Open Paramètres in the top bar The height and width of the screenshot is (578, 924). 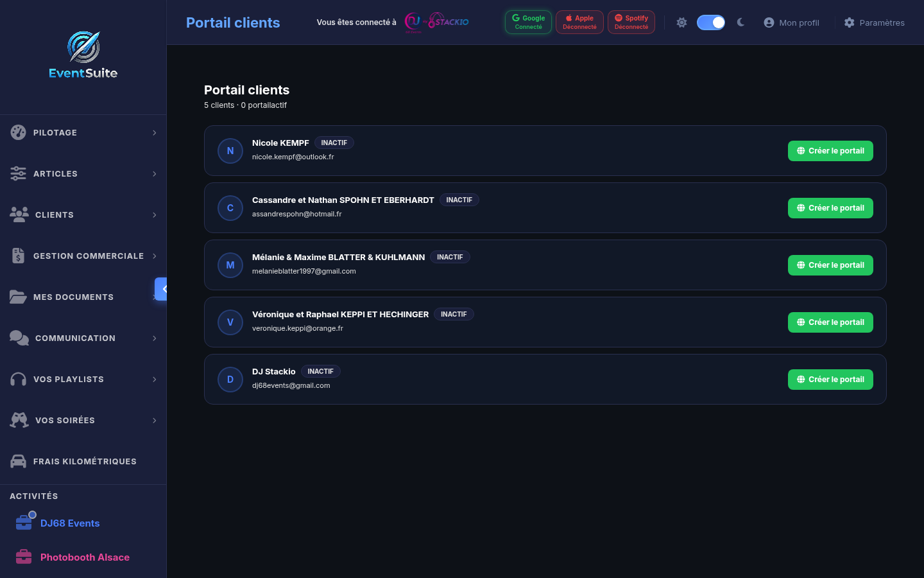pyautogui.click(x=874, y=22)
